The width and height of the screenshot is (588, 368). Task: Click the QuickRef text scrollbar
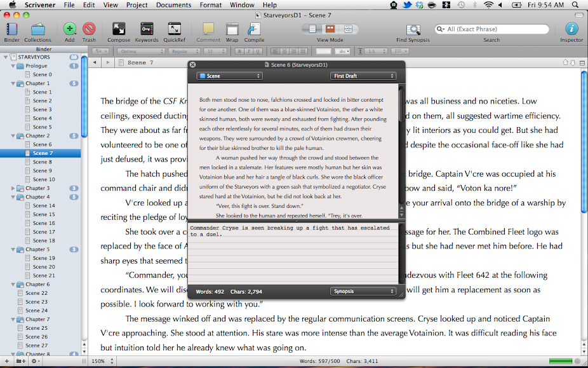(x=401, y=105)
